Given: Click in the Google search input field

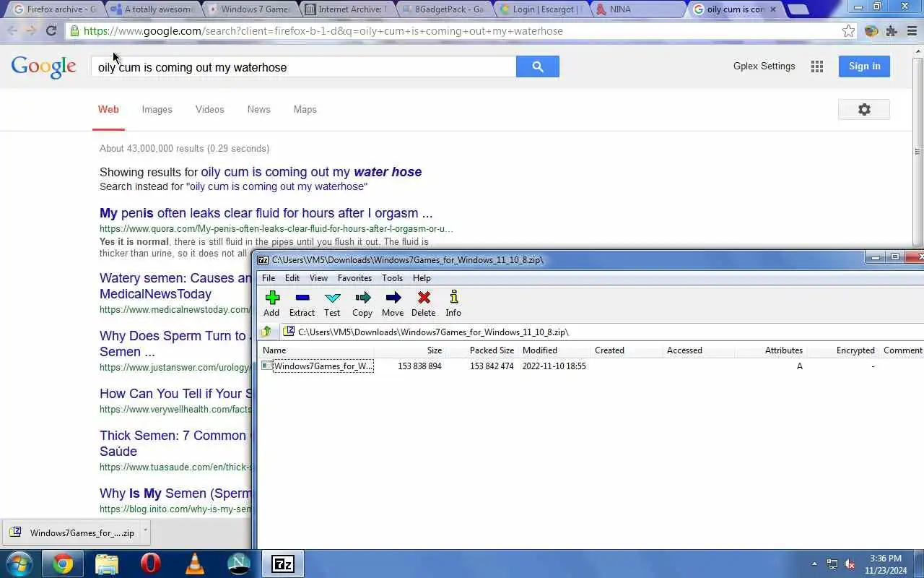Looking at the screenshot, I should pos(303,67).
